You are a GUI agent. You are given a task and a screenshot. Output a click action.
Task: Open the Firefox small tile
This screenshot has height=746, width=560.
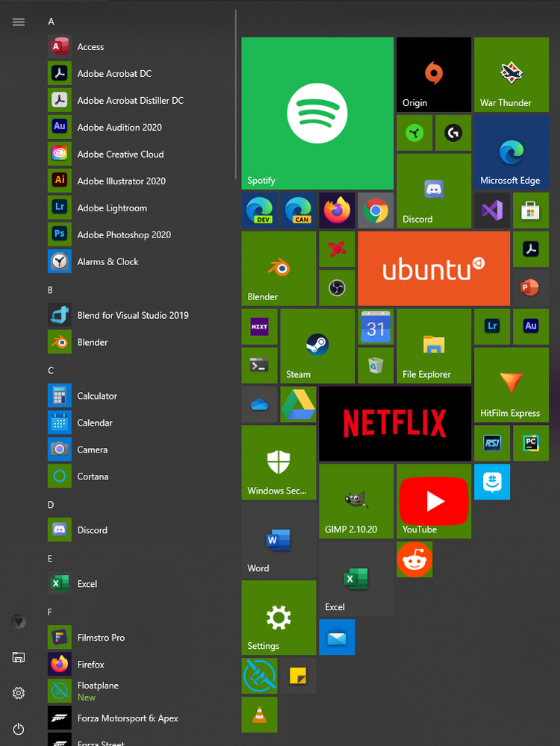pos(337,211)
